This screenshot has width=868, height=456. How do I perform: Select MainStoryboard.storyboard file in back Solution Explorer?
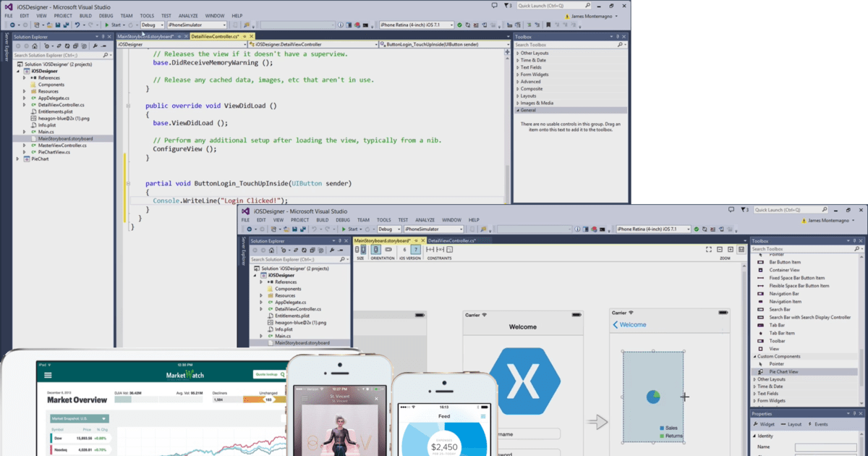click(65, 138)
